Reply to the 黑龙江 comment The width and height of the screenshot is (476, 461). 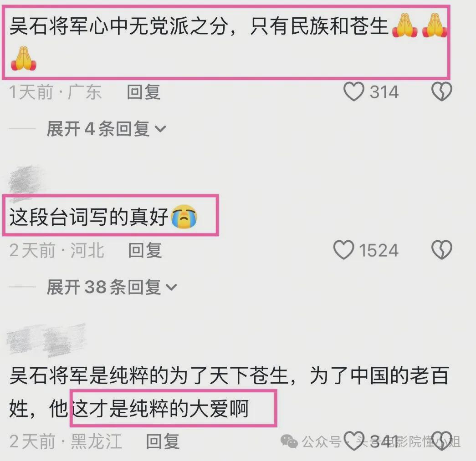point(163,441)
